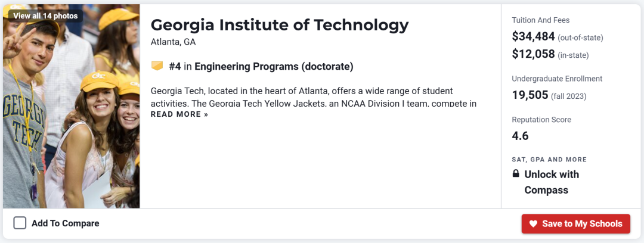This screenshot has width=644, height=243.
Task: Open the Georgia Institute of Technology title link
Action: coord(280,25)
